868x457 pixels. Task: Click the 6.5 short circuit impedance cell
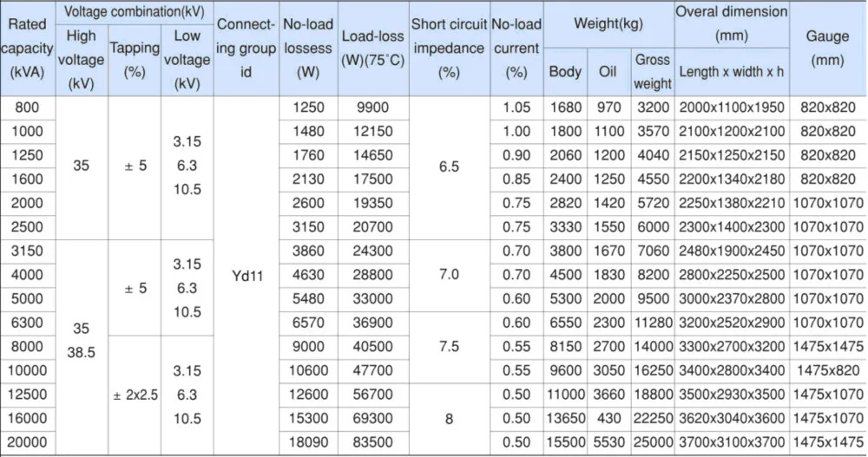click(x=448, y=167)
